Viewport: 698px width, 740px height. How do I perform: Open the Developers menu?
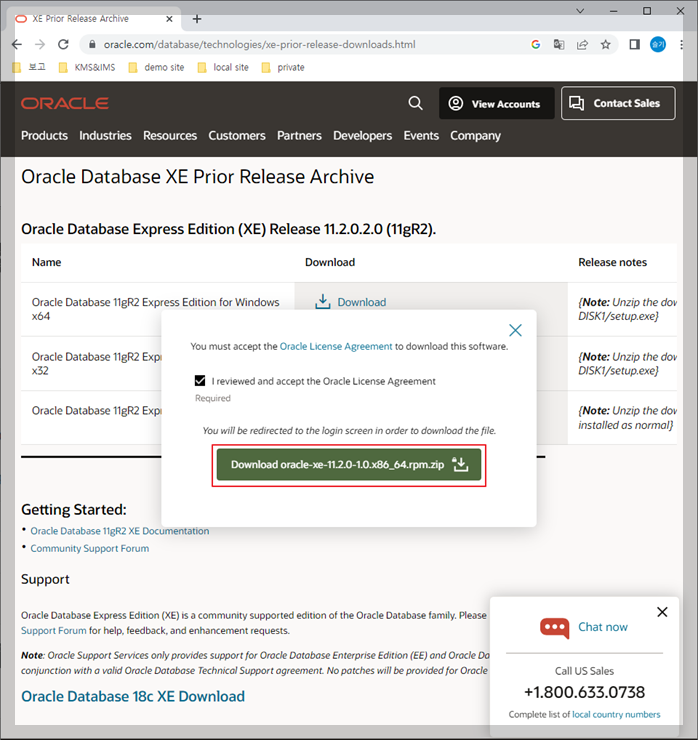[362, 135]
